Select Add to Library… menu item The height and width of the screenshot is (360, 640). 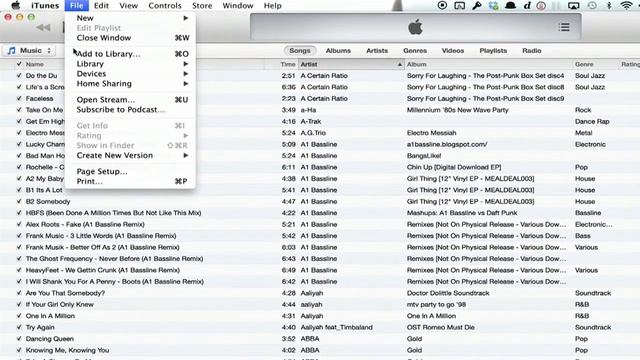tap(130, 54)
